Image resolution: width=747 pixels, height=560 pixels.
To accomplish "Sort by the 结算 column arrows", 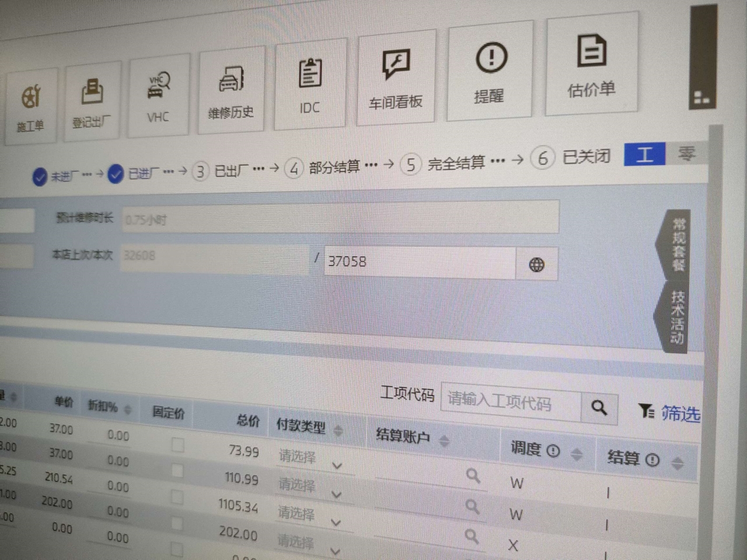I will tap(678, 464).
